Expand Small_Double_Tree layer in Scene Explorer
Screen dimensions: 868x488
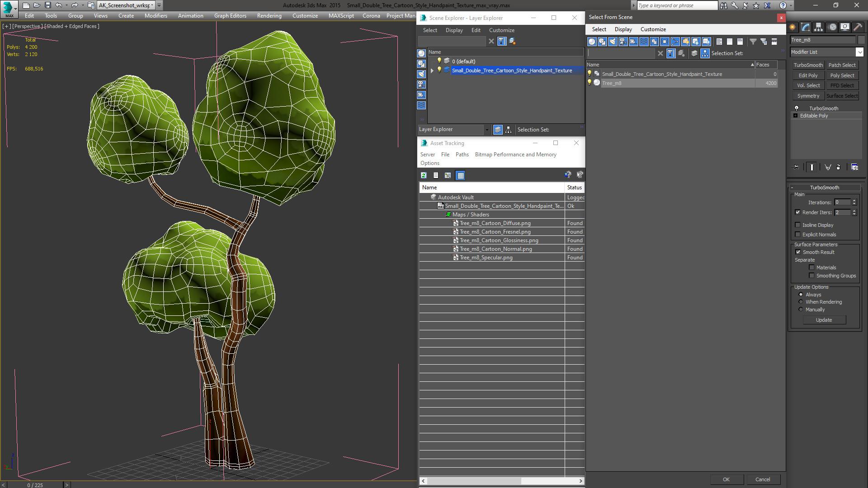432,70
